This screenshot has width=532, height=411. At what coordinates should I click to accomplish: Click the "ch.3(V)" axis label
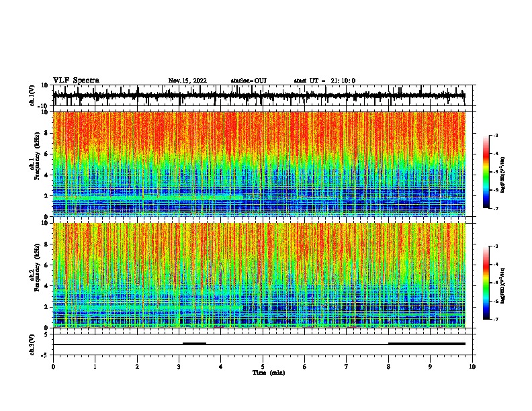pyautogui.click(x=32, y=345)
